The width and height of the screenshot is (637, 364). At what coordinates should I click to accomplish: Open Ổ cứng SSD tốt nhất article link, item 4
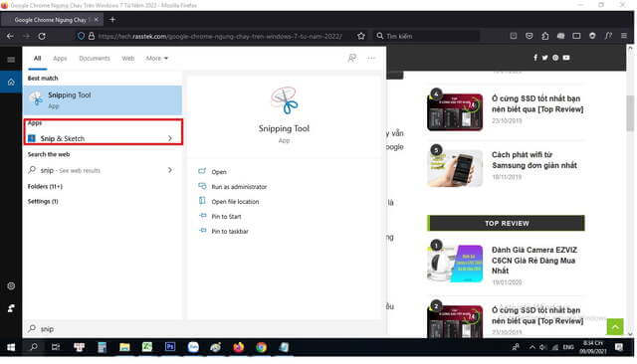click(537, 103)
